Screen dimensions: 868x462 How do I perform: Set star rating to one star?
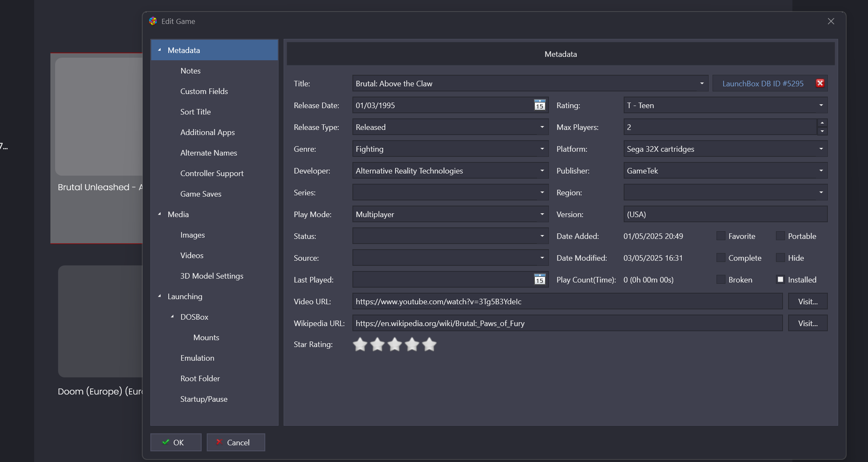point(360,344)
